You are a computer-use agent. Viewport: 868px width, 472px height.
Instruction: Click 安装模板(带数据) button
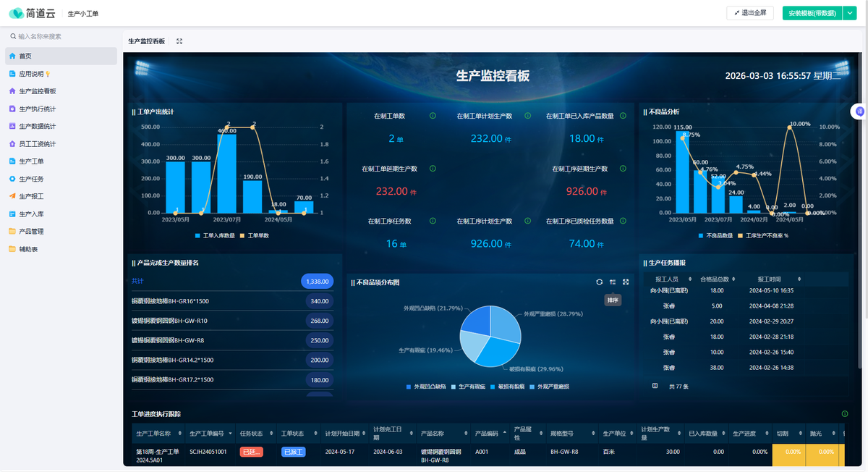[x=812, y=13]
